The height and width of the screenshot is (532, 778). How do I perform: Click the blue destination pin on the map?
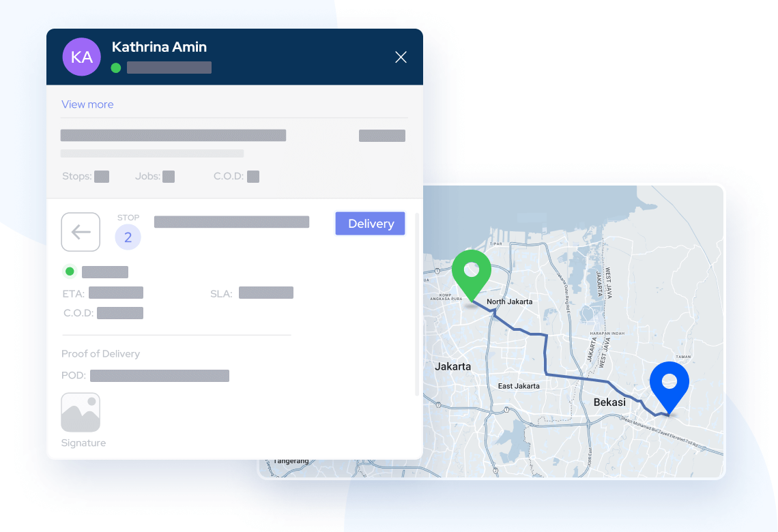669,387
